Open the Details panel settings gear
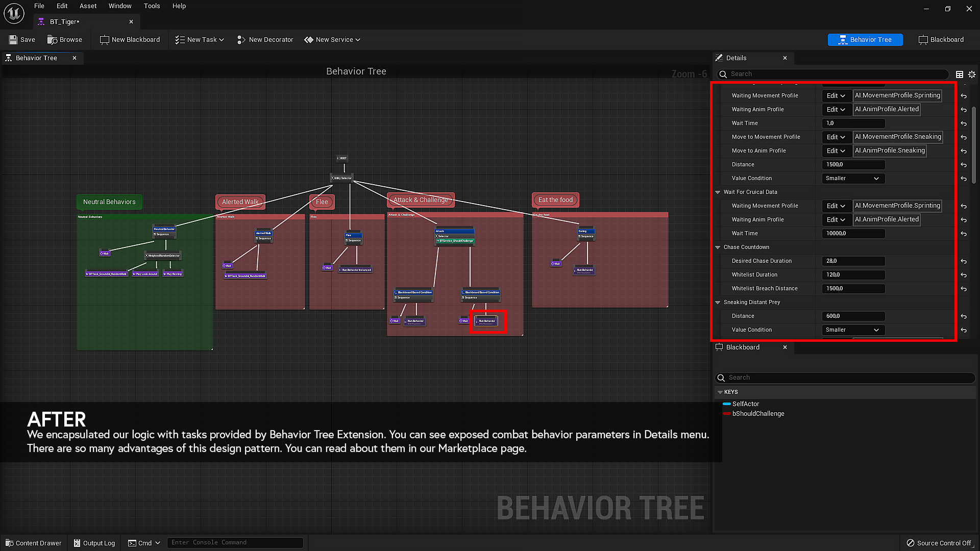 972,74
